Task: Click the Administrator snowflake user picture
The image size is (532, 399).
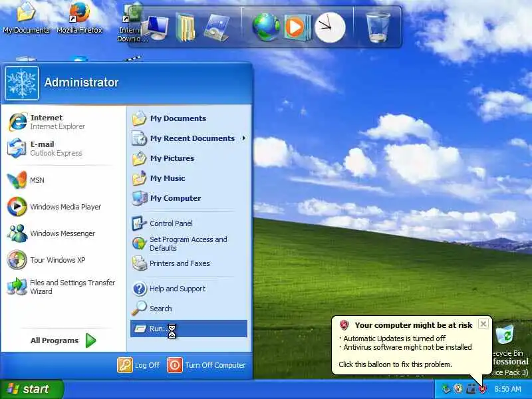Action: [22, 83]
